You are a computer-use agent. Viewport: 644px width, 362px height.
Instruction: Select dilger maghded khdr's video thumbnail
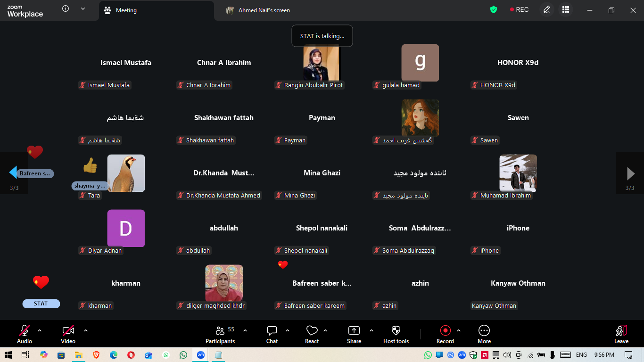pos(224,283)
